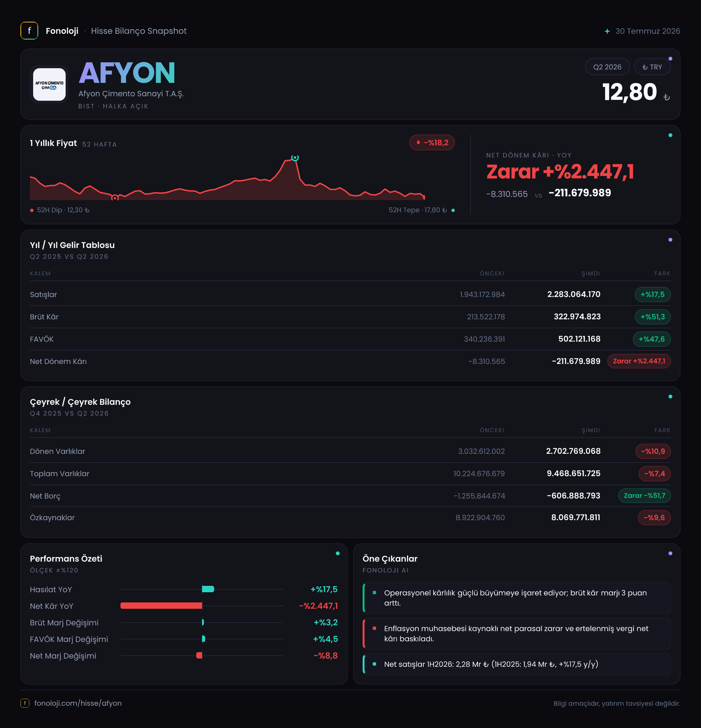701x728 pixels.
Task: Click the FAVÖK Marj Değişimi bar
Action: point(204,639)
